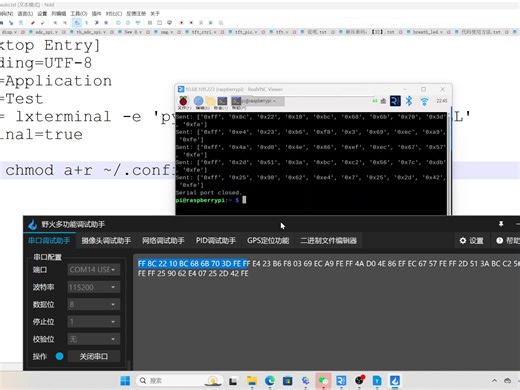
Task: Select the tft_ctrl.v file tab
Action: click(x=204, y=32)
